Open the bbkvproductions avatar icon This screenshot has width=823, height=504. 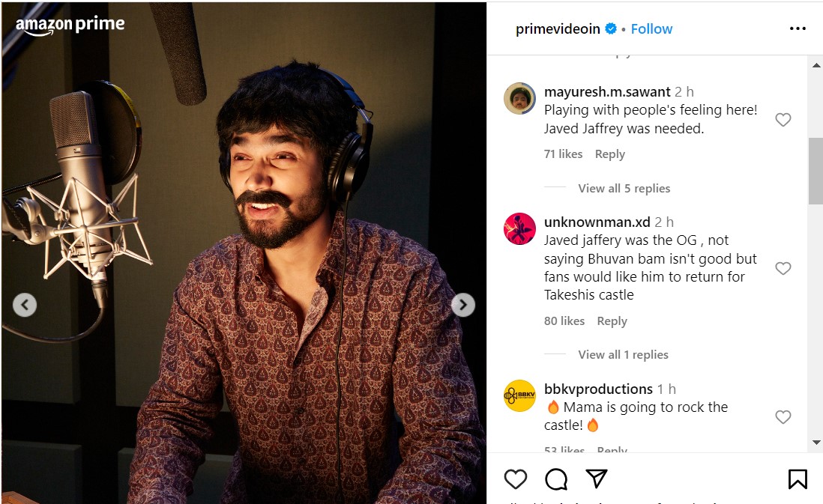coord(519,395)
